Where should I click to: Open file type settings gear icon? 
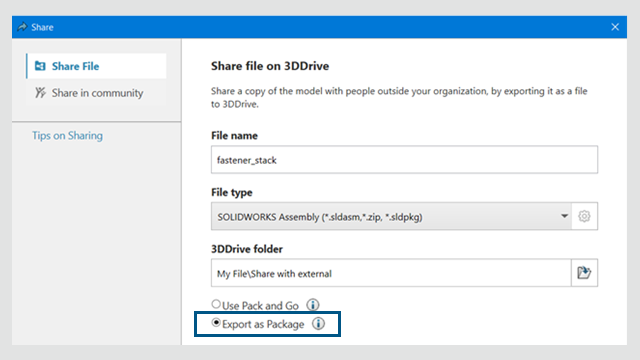point(584,216)
